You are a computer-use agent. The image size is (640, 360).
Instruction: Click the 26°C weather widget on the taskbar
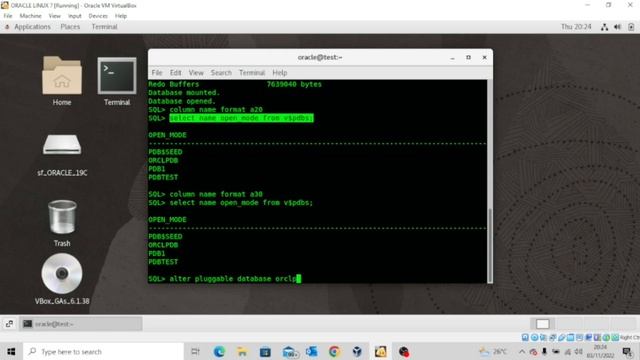(493, 351)
